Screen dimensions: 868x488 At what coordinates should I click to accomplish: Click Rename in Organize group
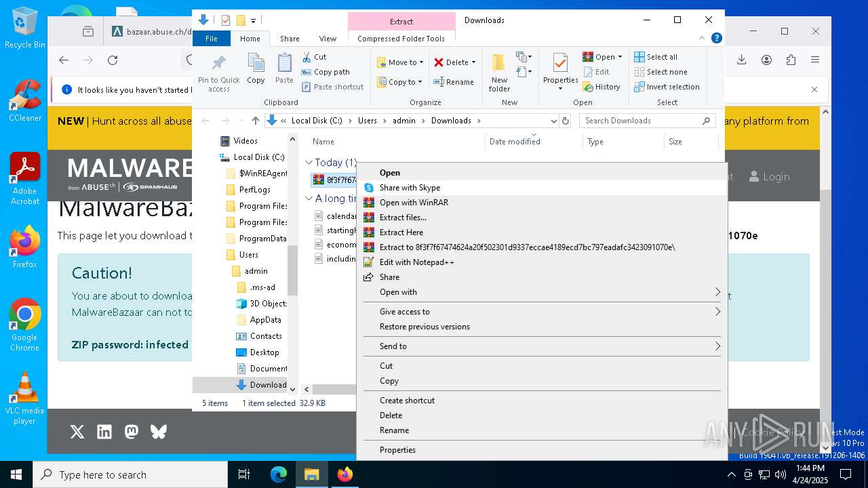[454, 82]
